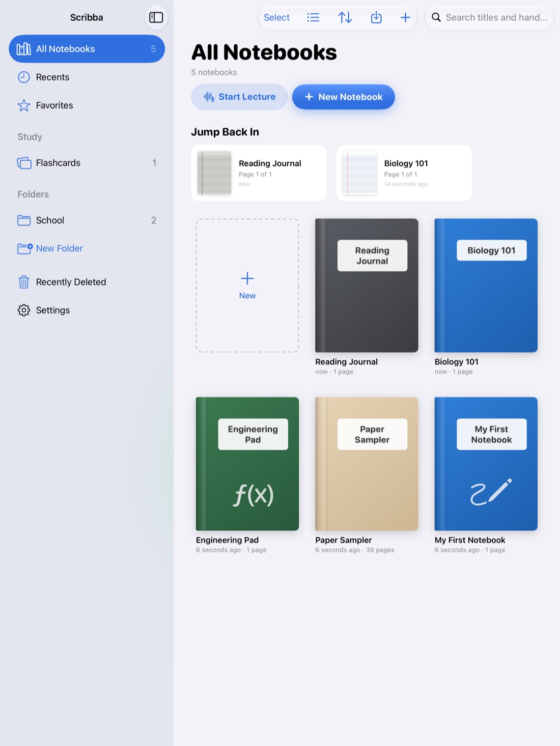
Task: Toggle the sidebar panel icon
Action: tap(156, 17)
